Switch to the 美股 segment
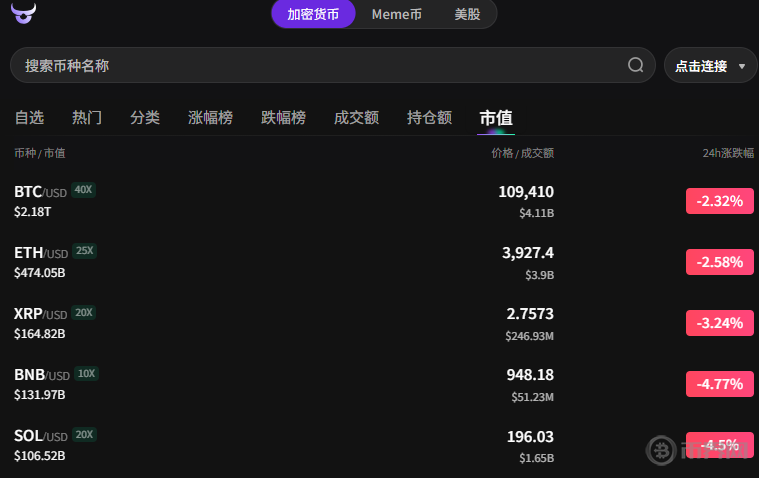The image size is (759, 478). click(466, 14)
